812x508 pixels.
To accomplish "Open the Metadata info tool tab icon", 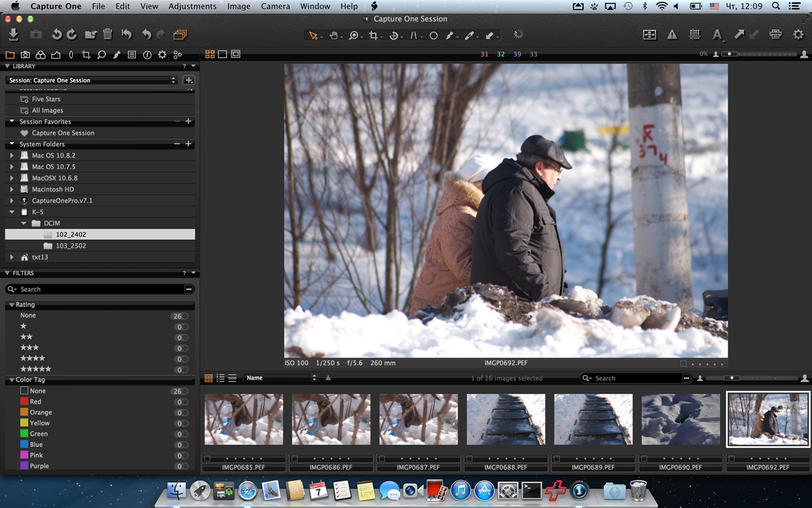I will [x=147, y=55].
